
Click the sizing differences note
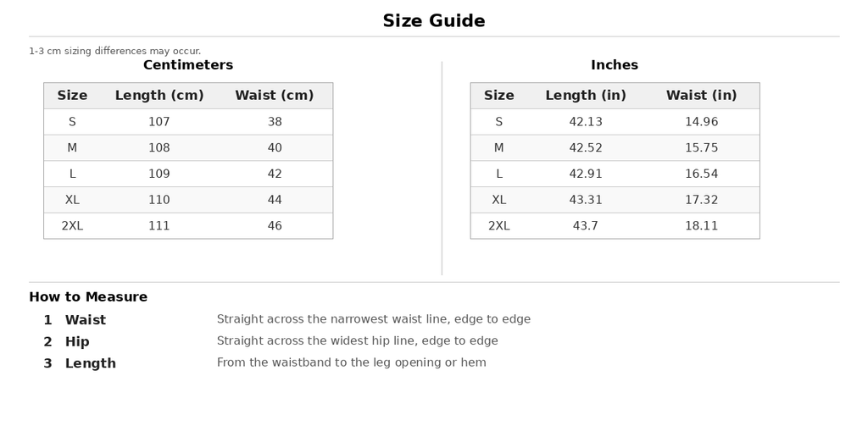115,51
